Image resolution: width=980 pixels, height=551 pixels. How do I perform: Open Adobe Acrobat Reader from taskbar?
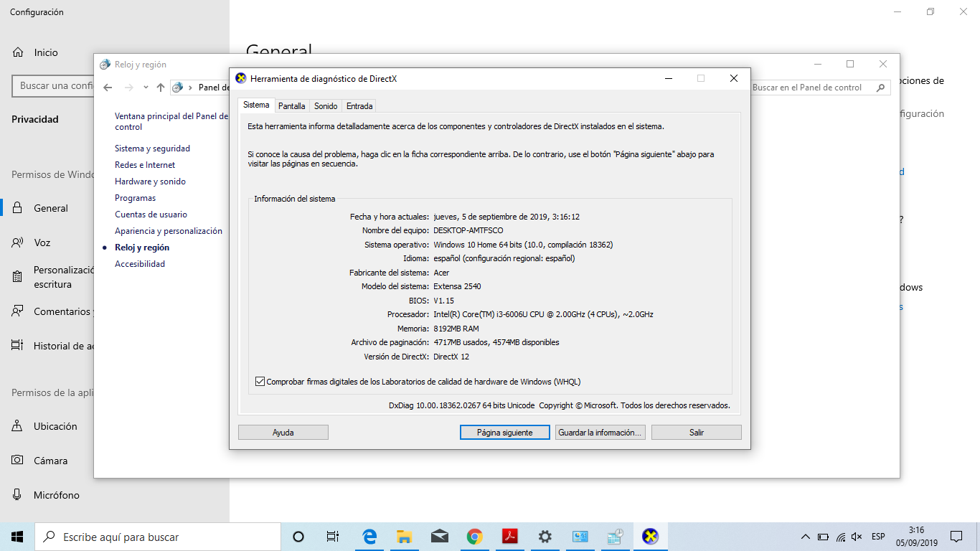pyautogui.click(x=509, y=537)
